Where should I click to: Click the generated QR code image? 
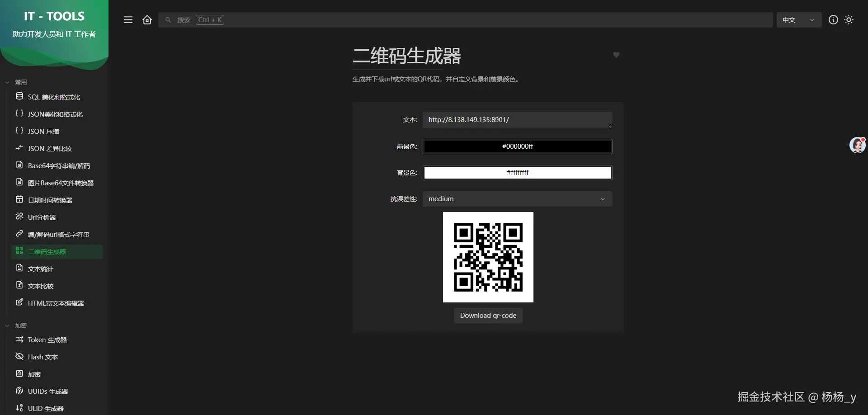[x=488, y=257]
